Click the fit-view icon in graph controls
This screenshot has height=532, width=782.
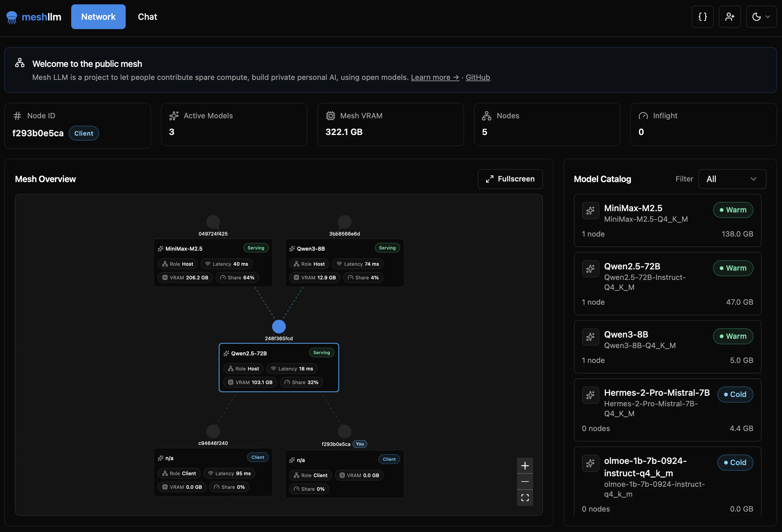(x=525, y=497)
